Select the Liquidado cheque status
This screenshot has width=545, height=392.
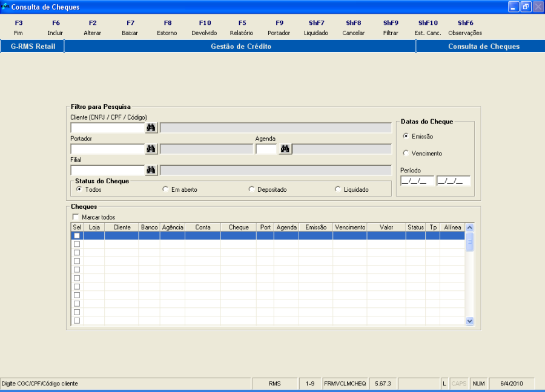pos(338,189)
